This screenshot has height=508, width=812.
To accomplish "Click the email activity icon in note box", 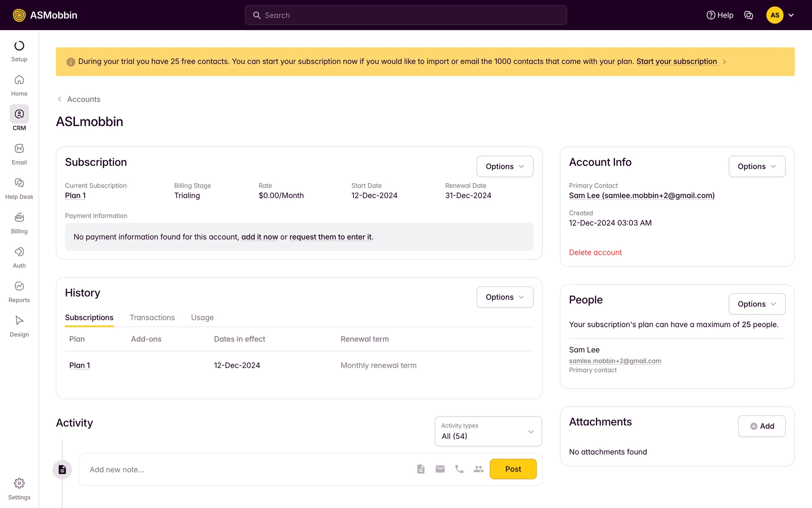I will tap(440, 469).
